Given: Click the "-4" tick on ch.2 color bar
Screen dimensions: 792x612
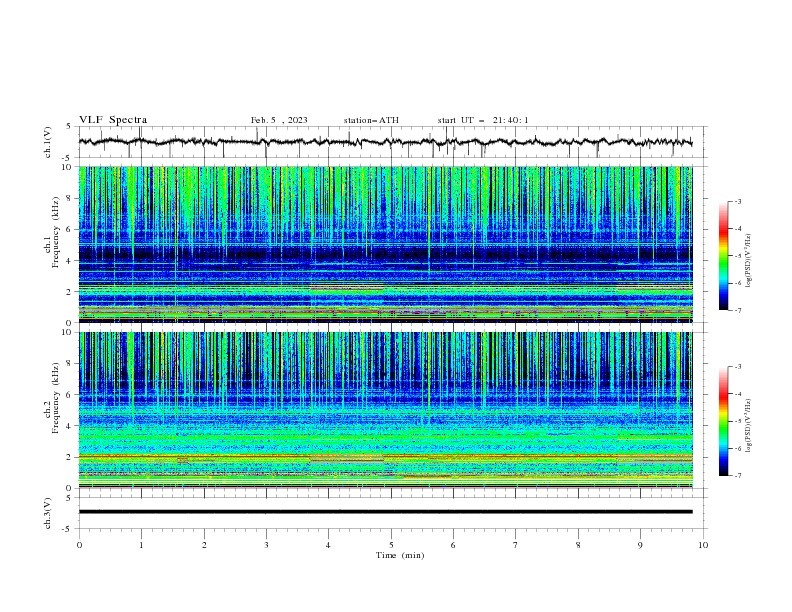Looking at the screenshot, I should (x=738, y=394).
